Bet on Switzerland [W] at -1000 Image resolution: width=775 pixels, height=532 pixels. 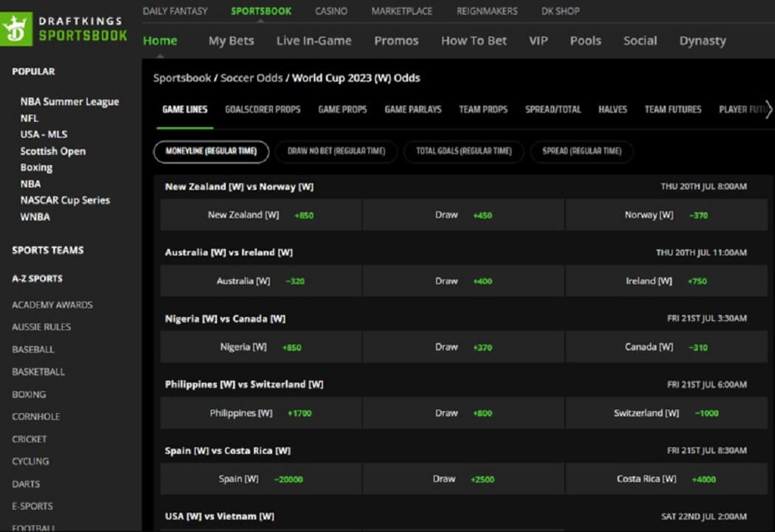coord(666,413)
